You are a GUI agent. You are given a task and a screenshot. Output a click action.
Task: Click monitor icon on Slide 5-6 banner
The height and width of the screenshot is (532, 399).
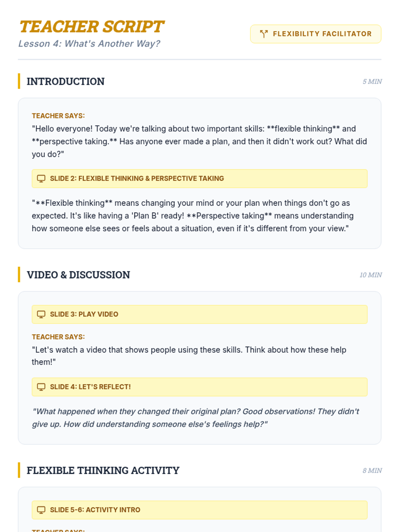coord(41,510)
